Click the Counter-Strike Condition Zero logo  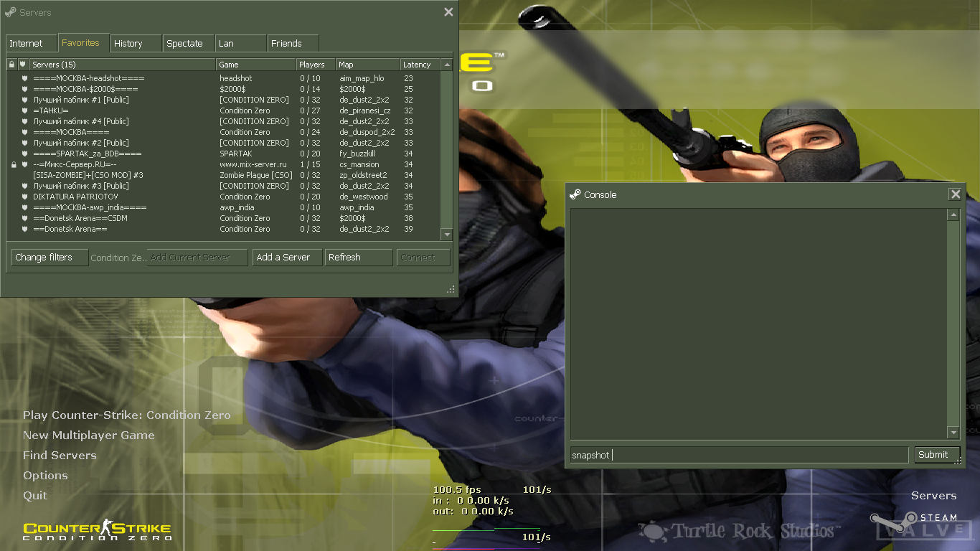(x=98, y=531)
